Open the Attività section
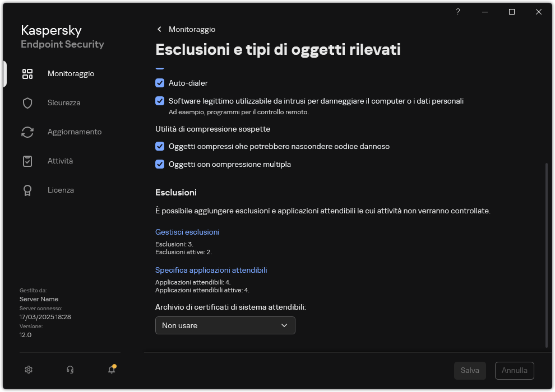 [60, 161]
